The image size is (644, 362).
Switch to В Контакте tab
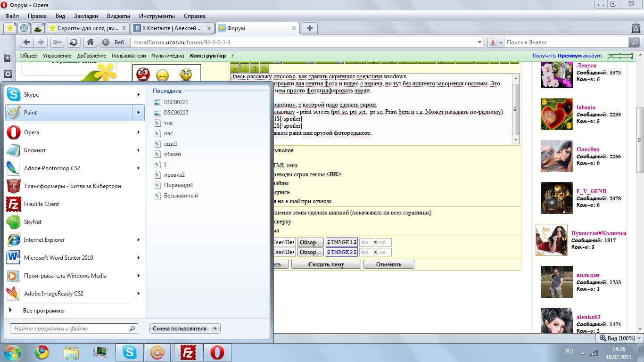[x=172, y=28]
